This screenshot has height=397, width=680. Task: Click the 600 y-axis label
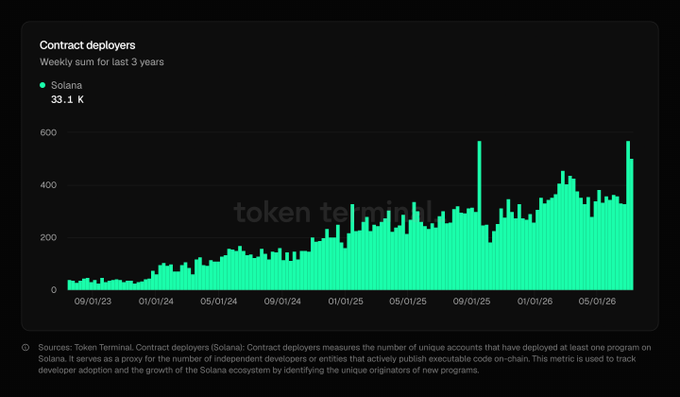click(48, 132)
